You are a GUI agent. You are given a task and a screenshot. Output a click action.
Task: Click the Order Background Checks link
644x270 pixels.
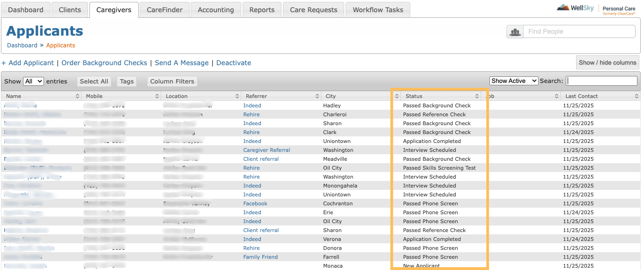pos(104,62)
